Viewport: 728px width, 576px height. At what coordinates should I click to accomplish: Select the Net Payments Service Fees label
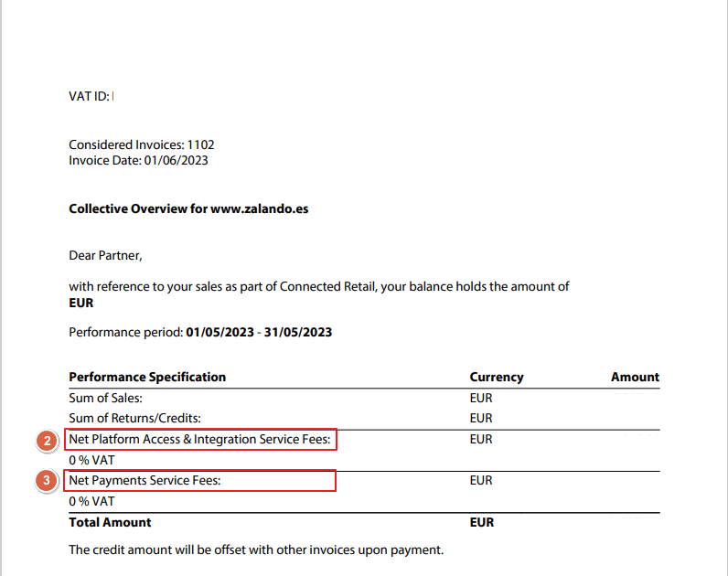pos(145,480)
